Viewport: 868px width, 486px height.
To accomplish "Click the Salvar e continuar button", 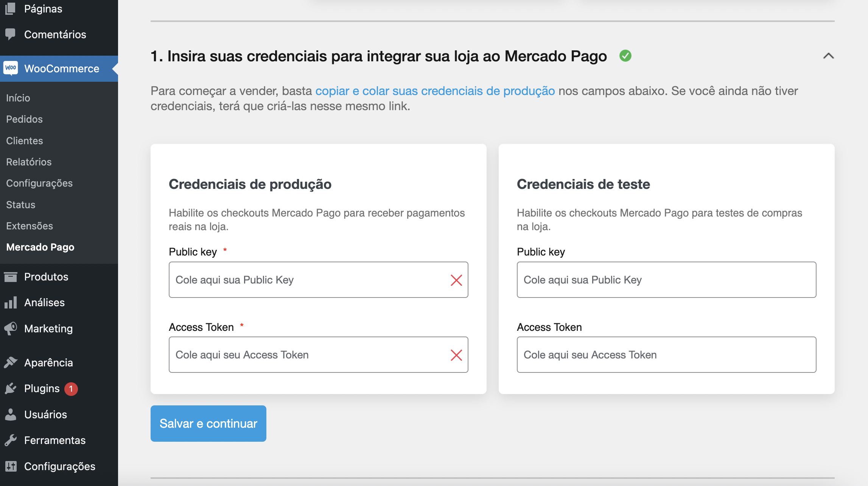I will (208, 424).
